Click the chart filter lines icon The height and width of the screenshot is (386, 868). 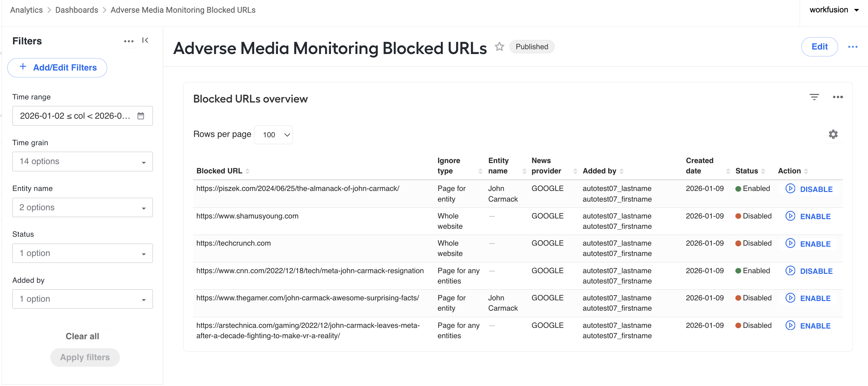[x=814, y=97]
